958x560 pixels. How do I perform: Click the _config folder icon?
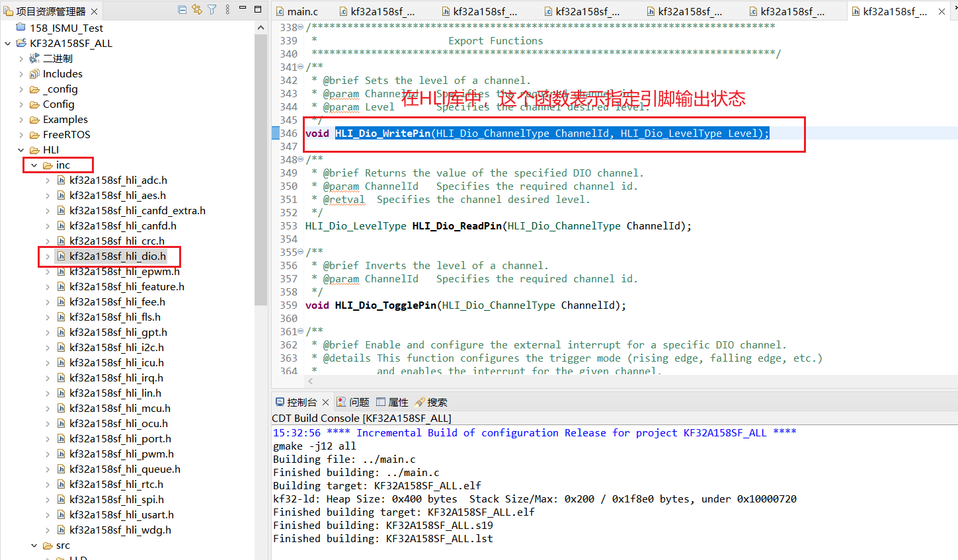34,89
